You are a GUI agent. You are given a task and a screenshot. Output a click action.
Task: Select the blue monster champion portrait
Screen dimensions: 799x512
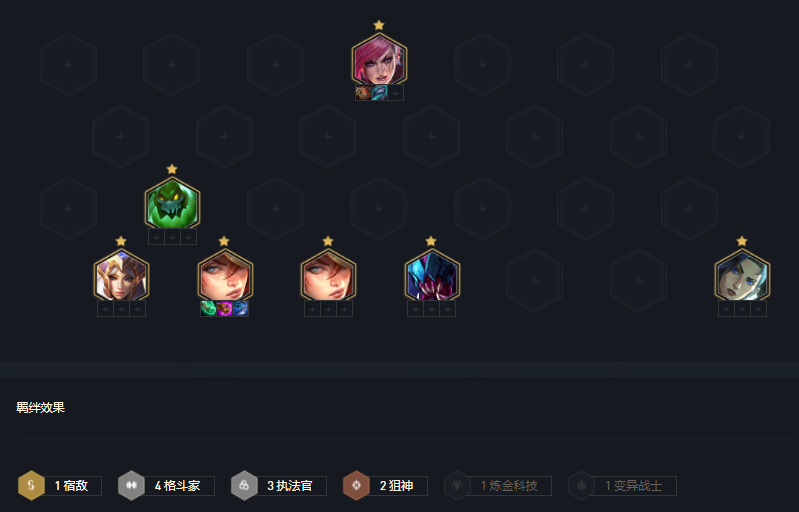(x=432, y=276)
